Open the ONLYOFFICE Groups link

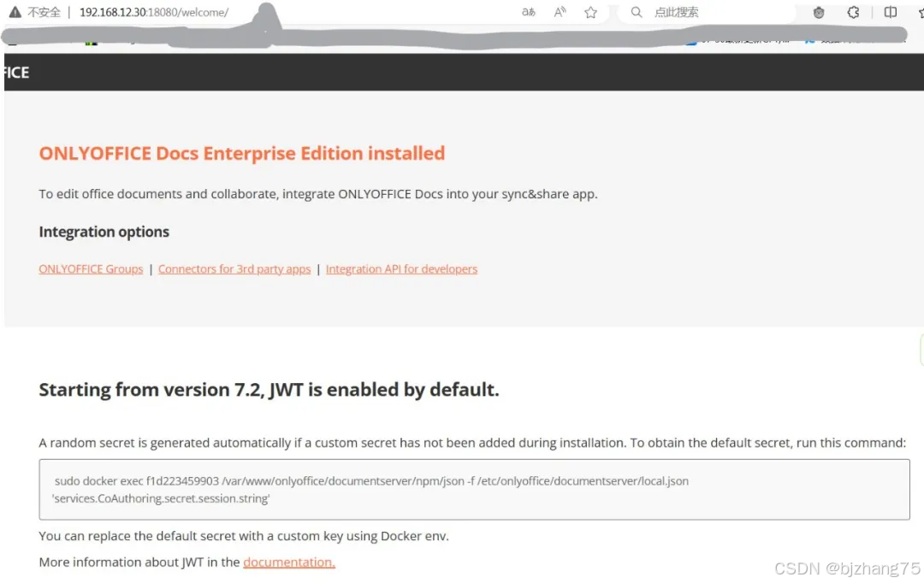coord(91,269)
